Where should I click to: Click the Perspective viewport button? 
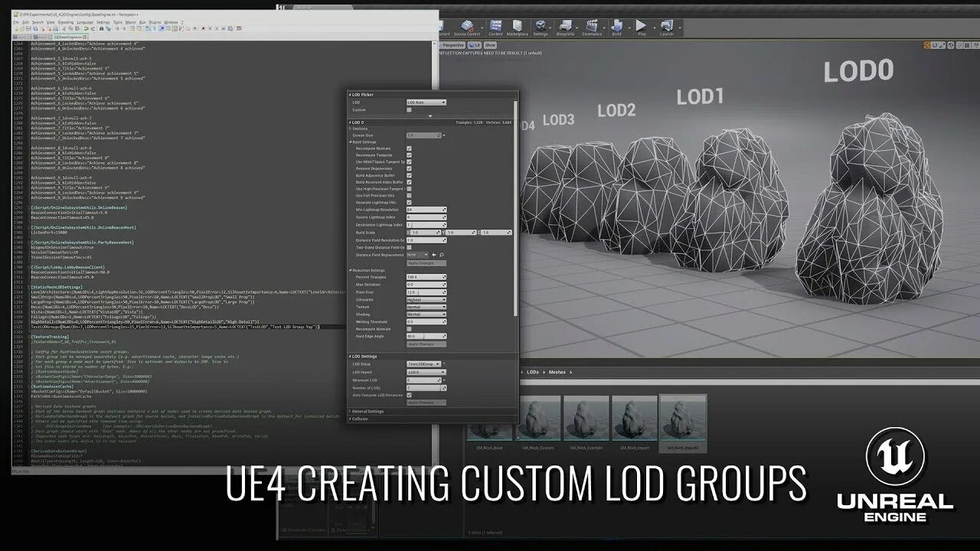click(453, 45)
